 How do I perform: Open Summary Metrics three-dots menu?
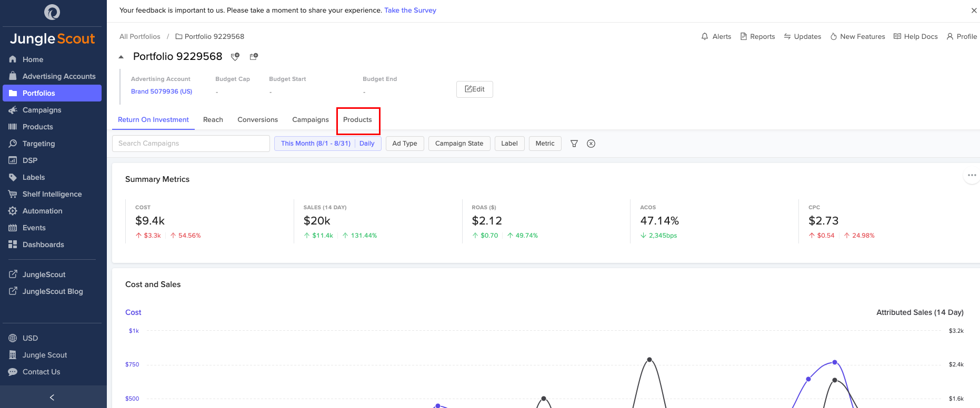(x=972, y=175)
